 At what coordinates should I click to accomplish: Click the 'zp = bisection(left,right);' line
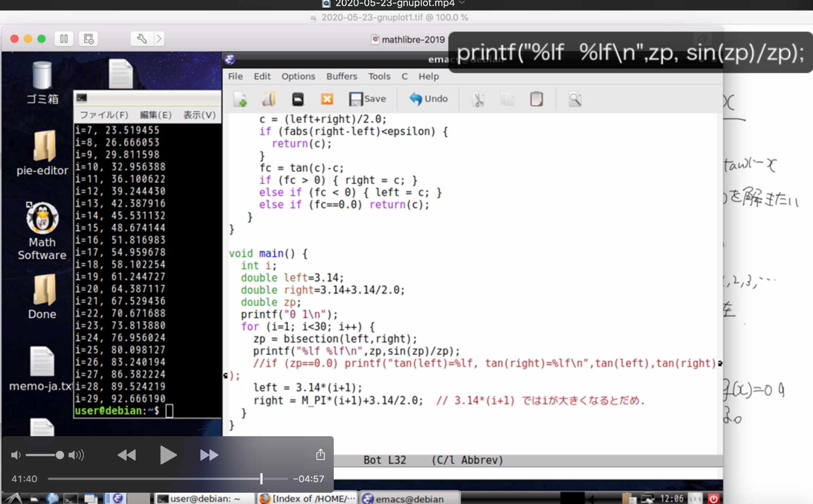[335, 339]
